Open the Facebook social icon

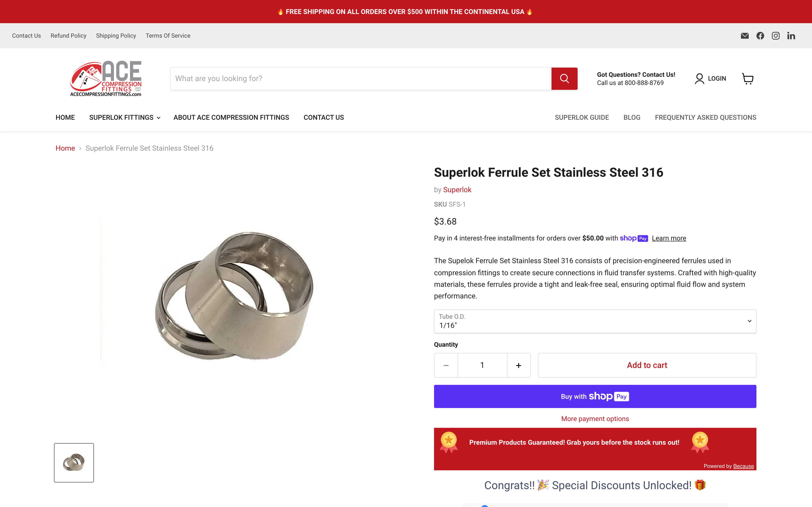[x=760, y=36]
